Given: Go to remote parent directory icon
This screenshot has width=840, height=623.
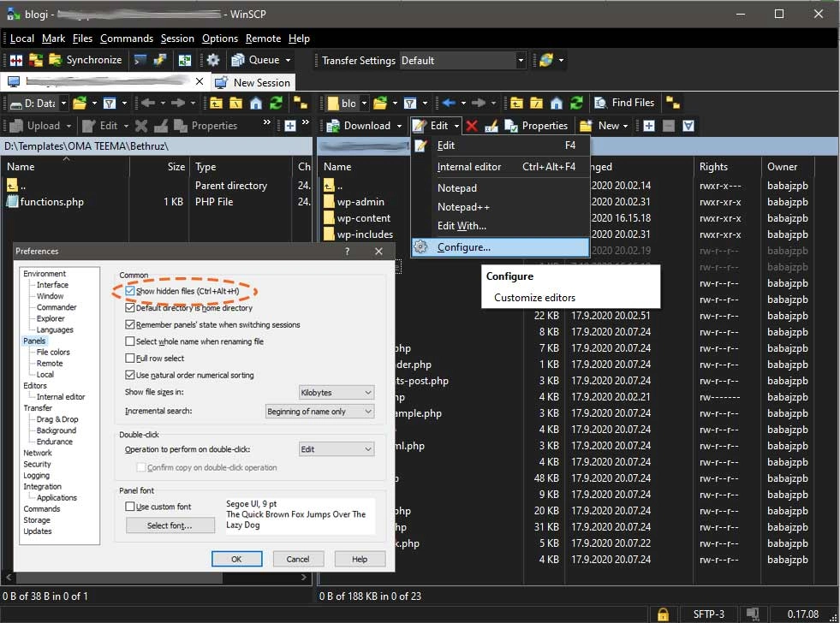Looking at the screenshot, I should point(516,103).
